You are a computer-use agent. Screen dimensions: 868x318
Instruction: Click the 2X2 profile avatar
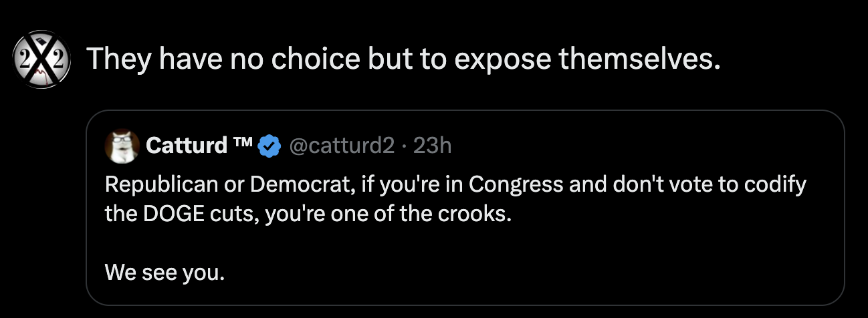click(42, 59)
